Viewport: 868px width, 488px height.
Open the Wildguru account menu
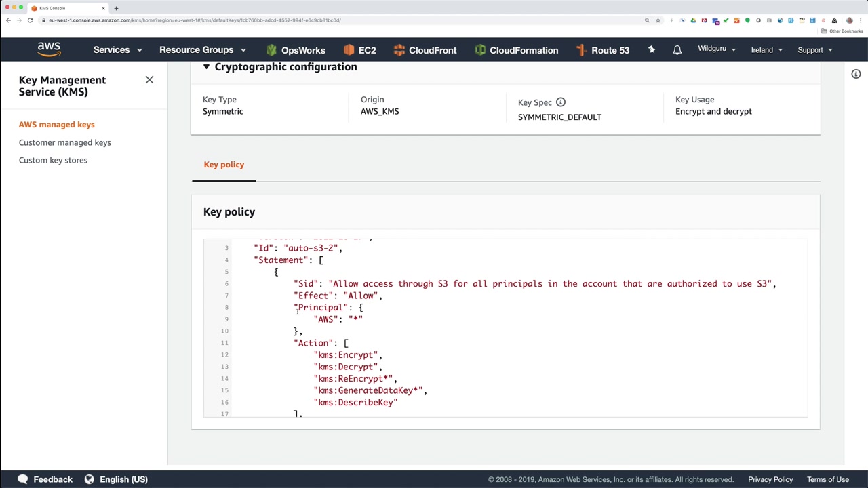tap(717, 49)
